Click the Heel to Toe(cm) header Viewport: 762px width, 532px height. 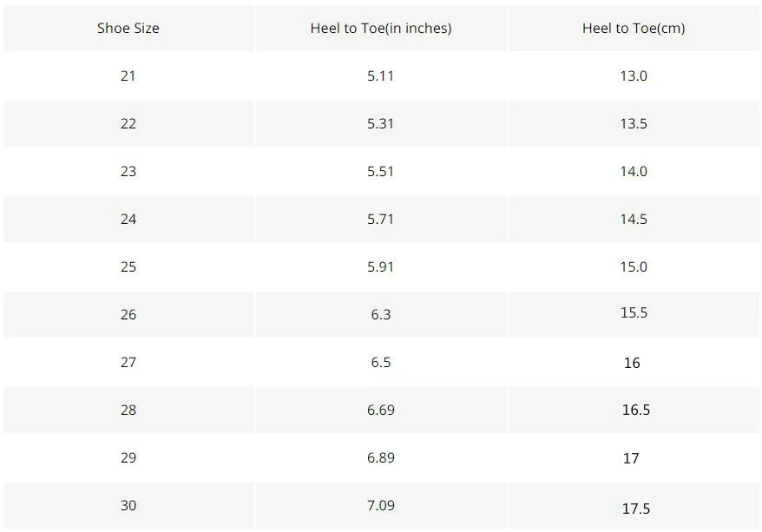pos(634,28)
